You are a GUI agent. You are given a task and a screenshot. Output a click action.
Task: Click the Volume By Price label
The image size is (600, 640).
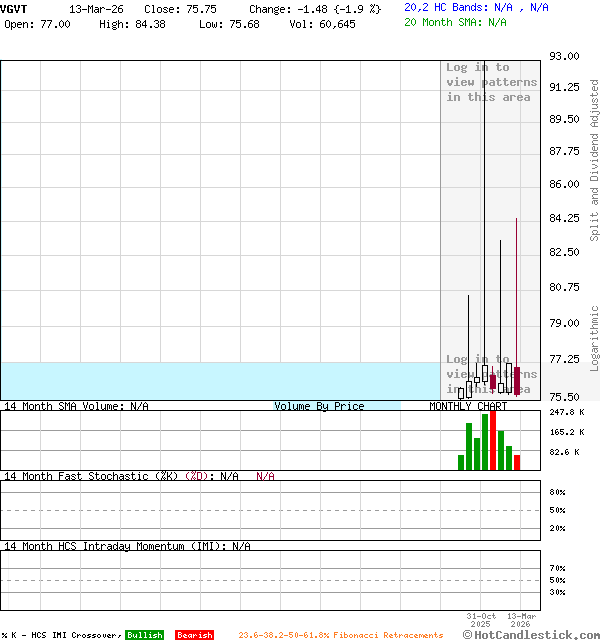click(x=319, y=406)
